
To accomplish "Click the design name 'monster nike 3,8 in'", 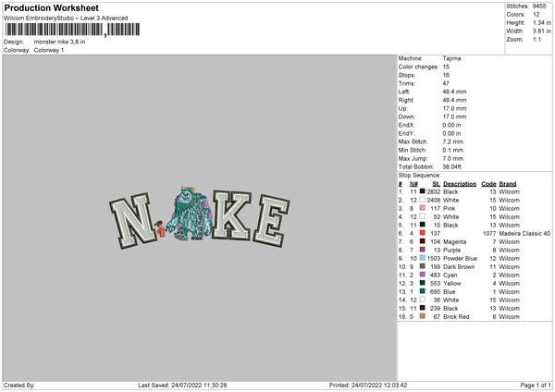I will [x=59, y=42].
